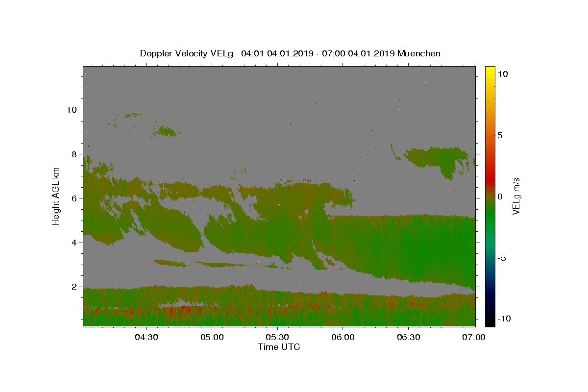Click the colorbar value -10 label

pos(504,318)
